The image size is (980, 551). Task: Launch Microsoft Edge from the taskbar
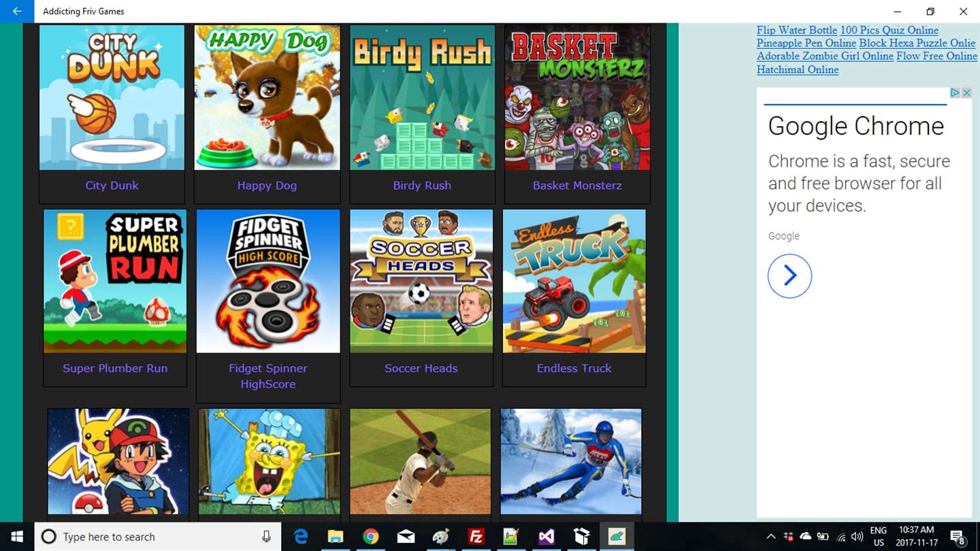pyautogui.click(x=301, y=537)
